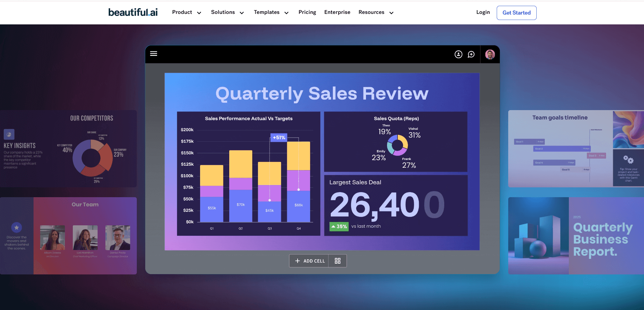
Task: Select the Pricing navigation link
Action: [x=307, y=12]
